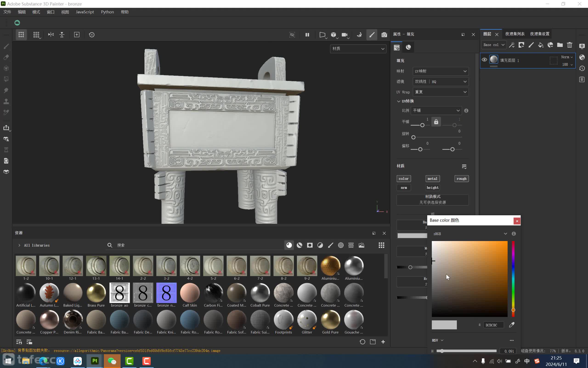Click the vertical hue slider bar

point(513,279)
